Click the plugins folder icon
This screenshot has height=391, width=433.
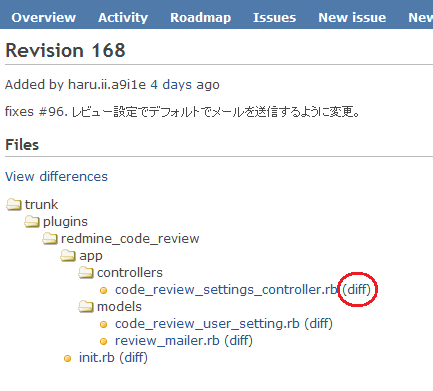pos(32,221)
